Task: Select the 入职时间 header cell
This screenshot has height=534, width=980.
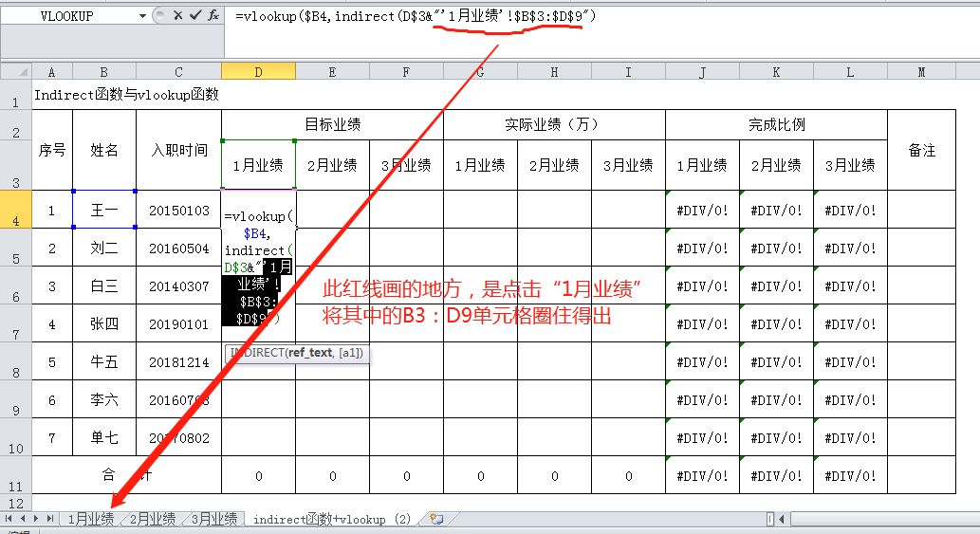Action: point(178,150)
